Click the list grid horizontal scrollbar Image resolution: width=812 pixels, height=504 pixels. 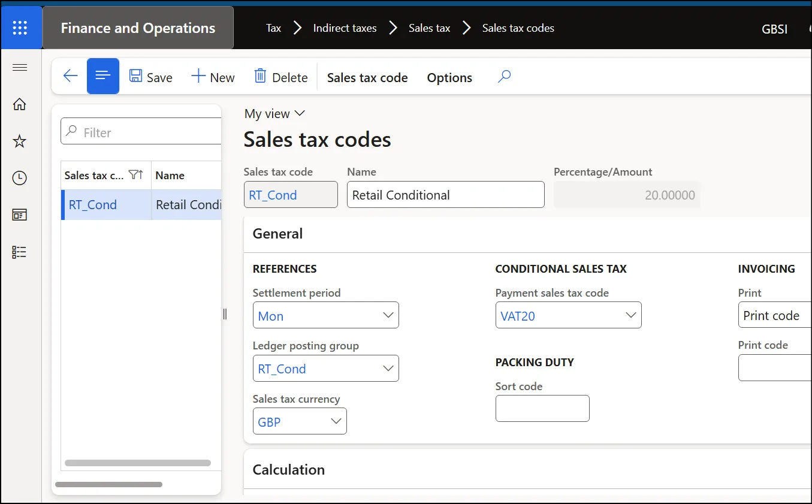click(138, 463)
